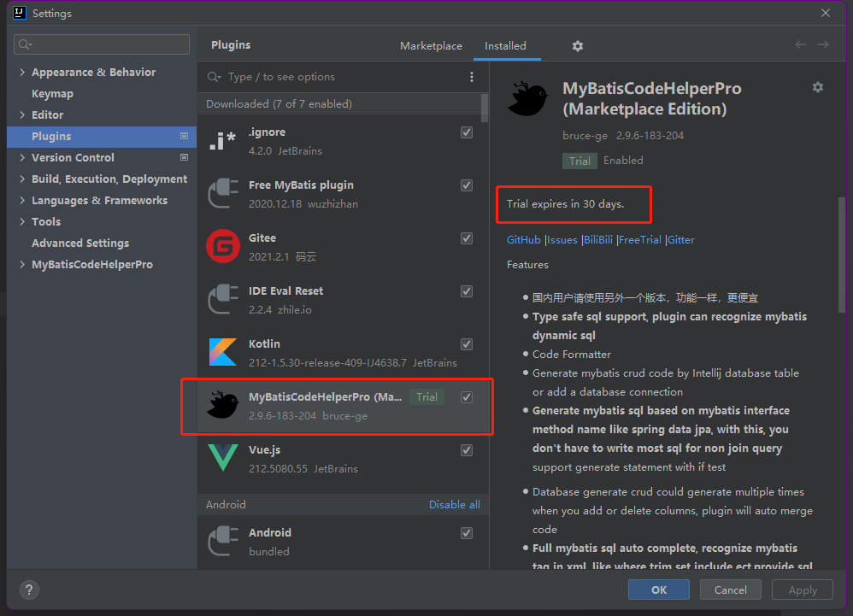853x616 pixels.
Task: Click the OK button
Action: pyautogui.click(x=659, y=590)
